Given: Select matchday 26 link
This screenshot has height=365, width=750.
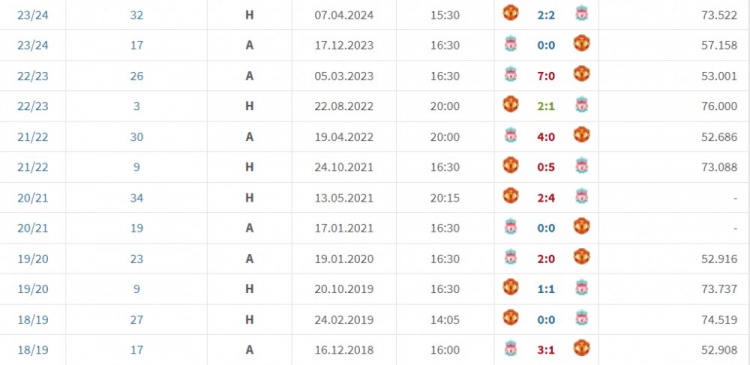Looking at the screenshot, I should (137, 76).
